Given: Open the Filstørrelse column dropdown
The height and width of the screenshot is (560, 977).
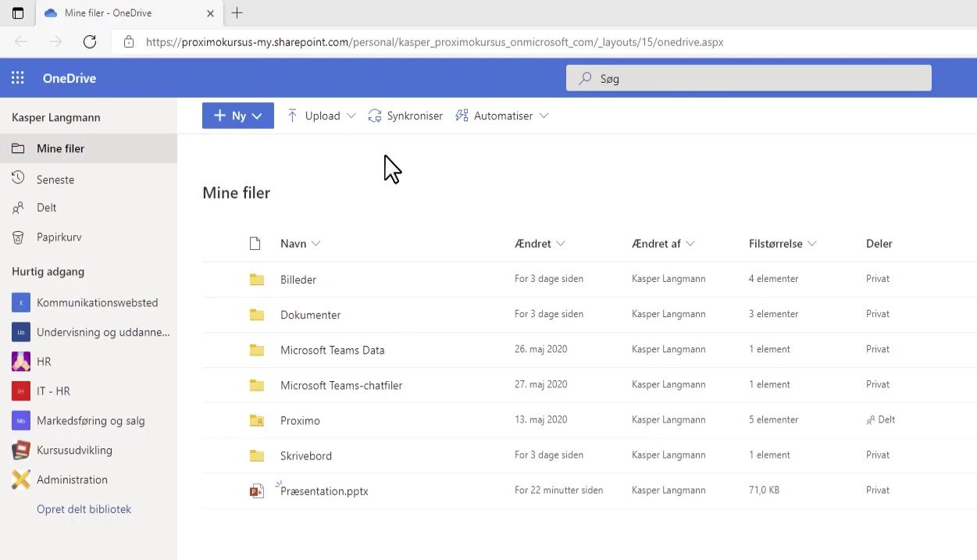Looking at the screenshot, I should tap(812, 244).
